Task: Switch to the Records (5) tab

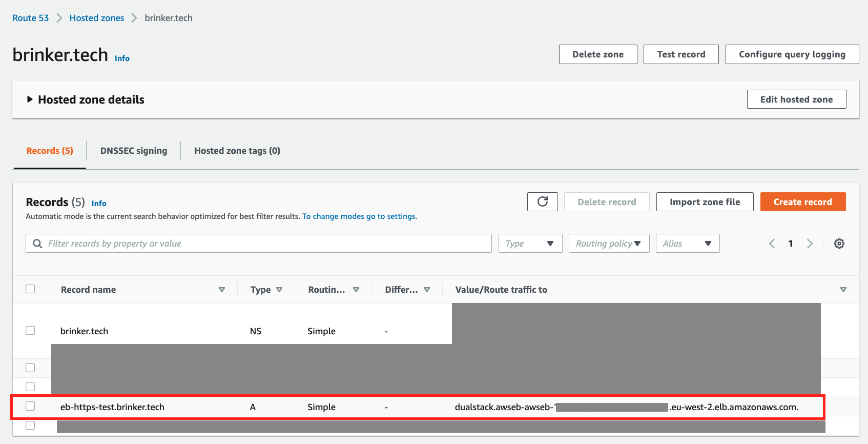Action: 50,151
